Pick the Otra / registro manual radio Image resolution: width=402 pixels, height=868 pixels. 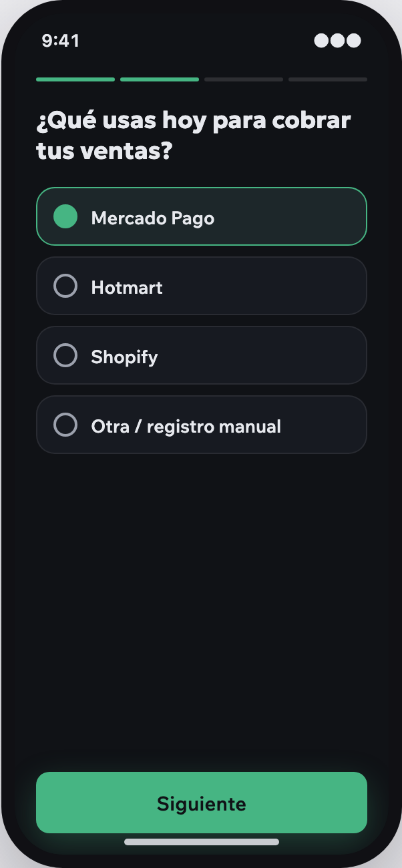point(65,425)
